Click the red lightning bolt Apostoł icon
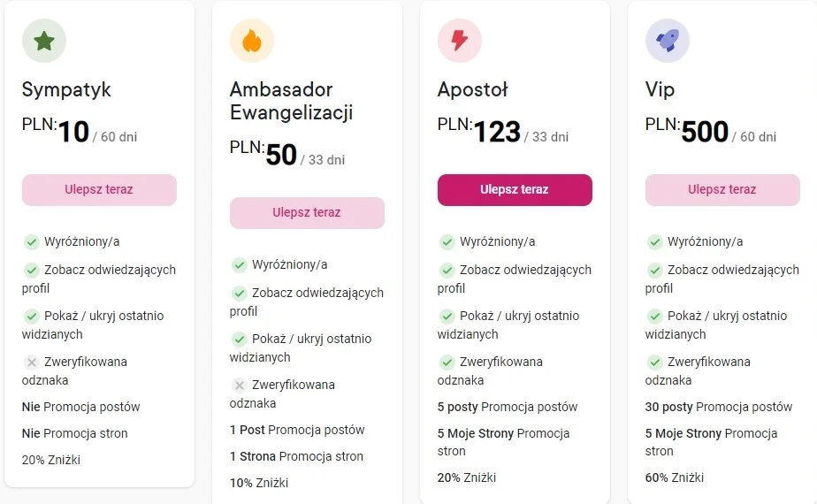817x504 pixels. coord(460,41)
